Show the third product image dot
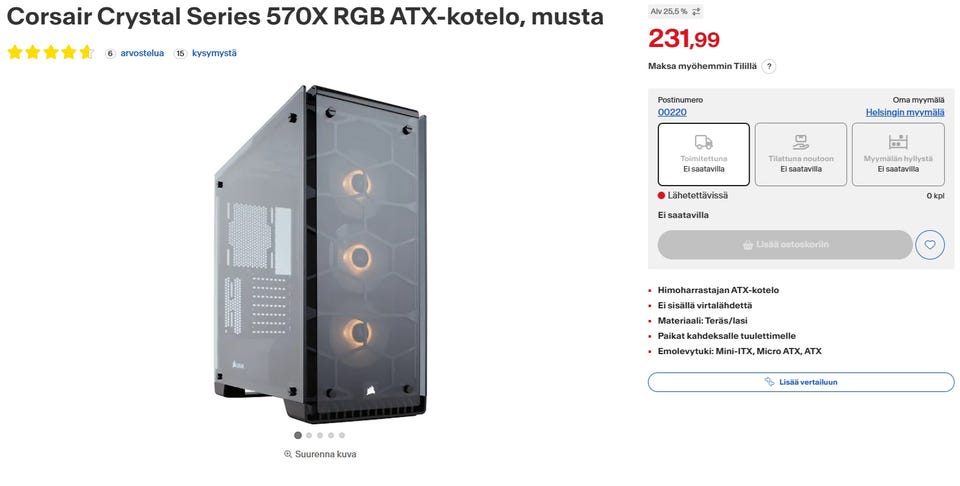The image size is (960, 486). coord(320,435)
